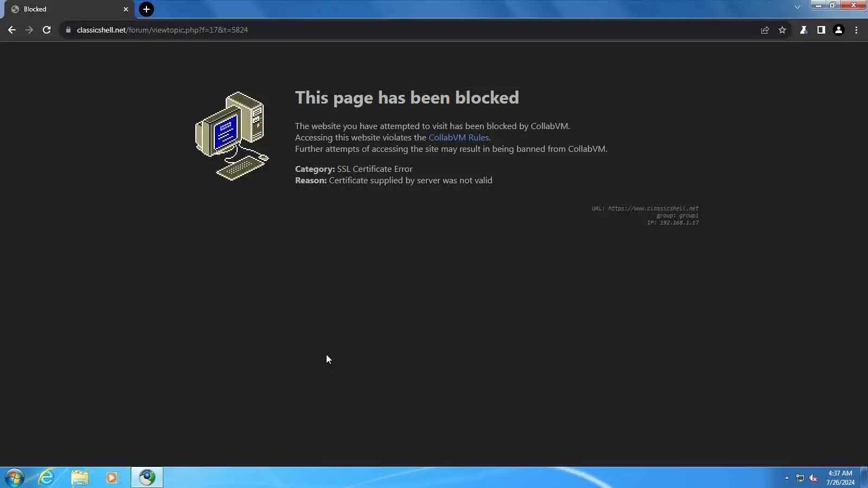Click the 'Certificate supplied by server was not valid' reason
This screenshot has height=488, width=868.
[411, 181]
